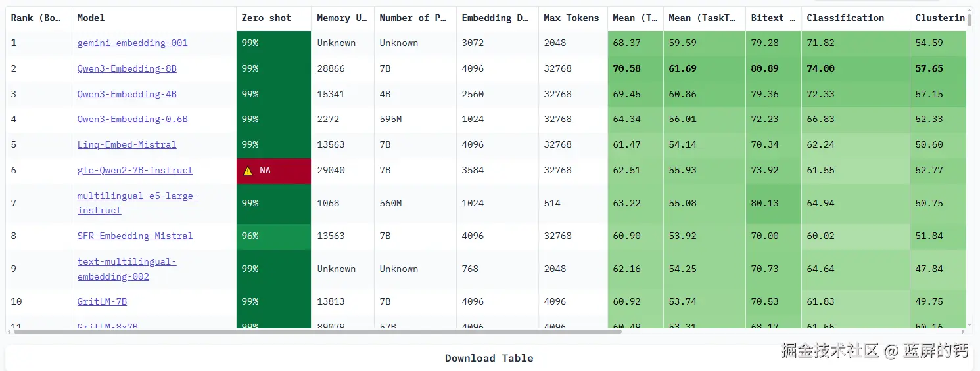
Task: Select the 514 max tokens cell
Action: pyautogui.click(x=573, y=204)
